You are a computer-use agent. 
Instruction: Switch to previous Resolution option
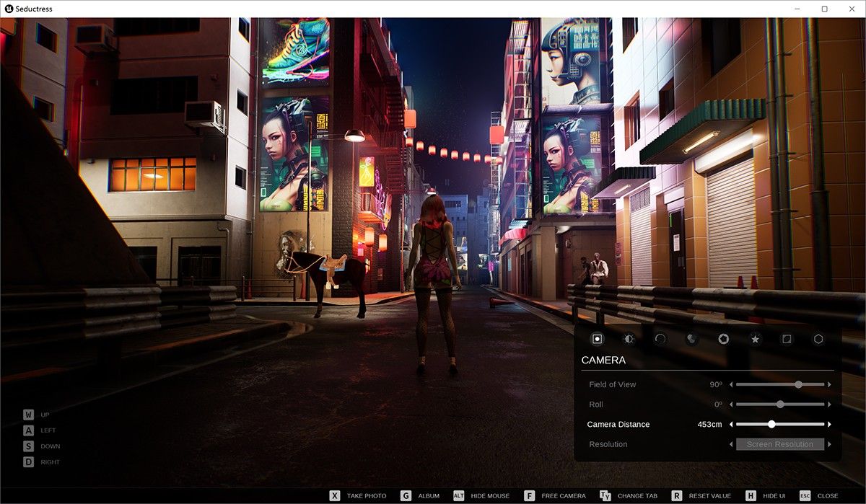[731, 444]
